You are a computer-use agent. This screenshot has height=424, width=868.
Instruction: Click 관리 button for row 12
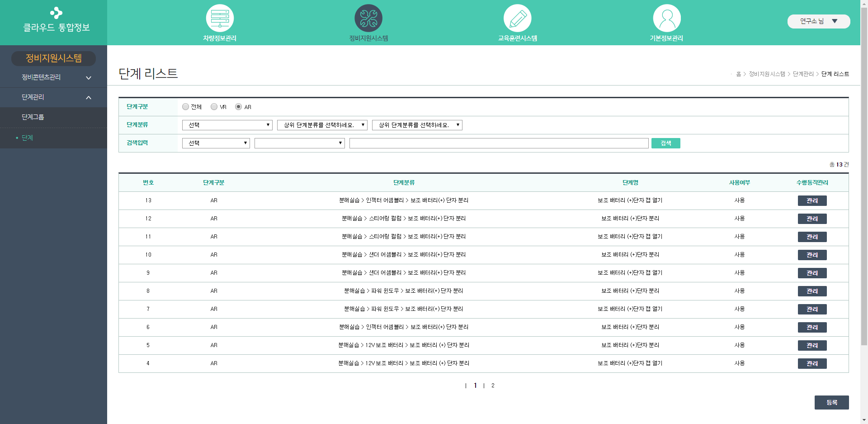coord(812,219)
